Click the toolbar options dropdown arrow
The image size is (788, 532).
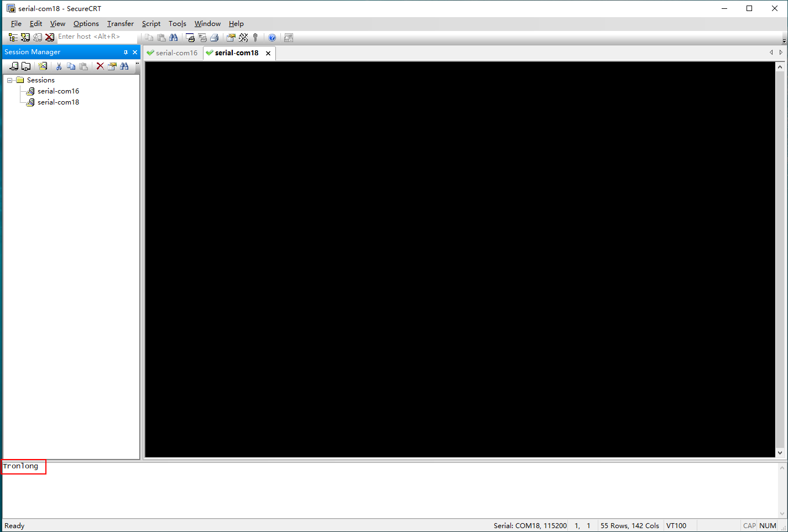point(784,40)
